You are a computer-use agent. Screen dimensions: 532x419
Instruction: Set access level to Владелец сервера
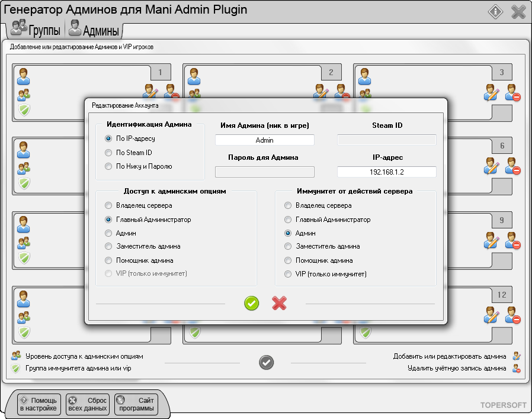[x=139, y=205]
